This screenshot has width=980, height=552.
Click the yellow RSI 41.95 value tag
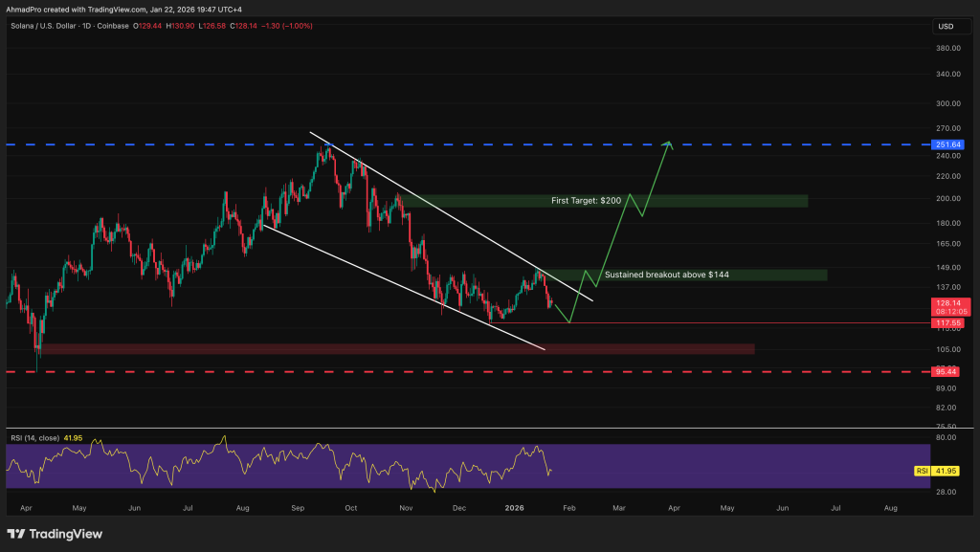click(946, 471)
